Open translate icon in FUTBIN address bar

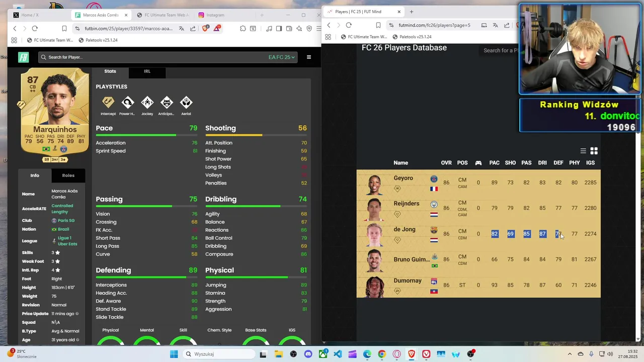(181, 29)
